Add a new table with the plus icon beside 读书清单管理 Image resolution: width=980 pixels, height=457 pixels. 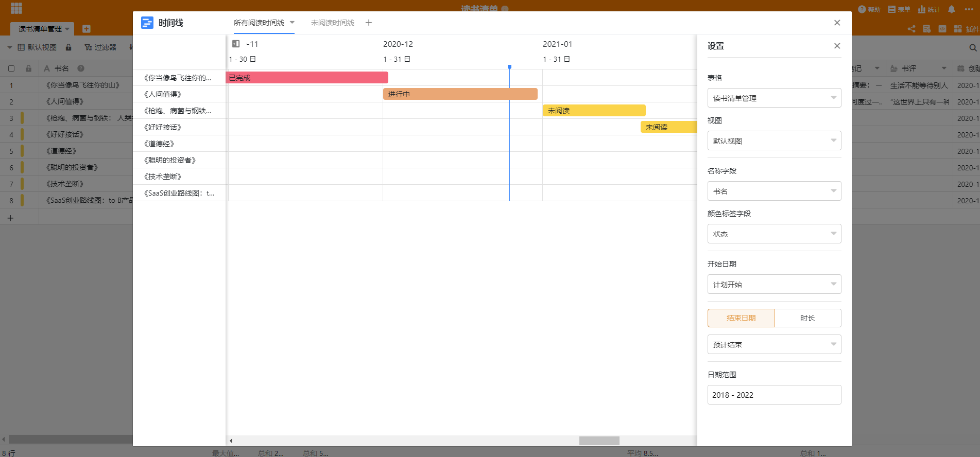pos(87,29)
